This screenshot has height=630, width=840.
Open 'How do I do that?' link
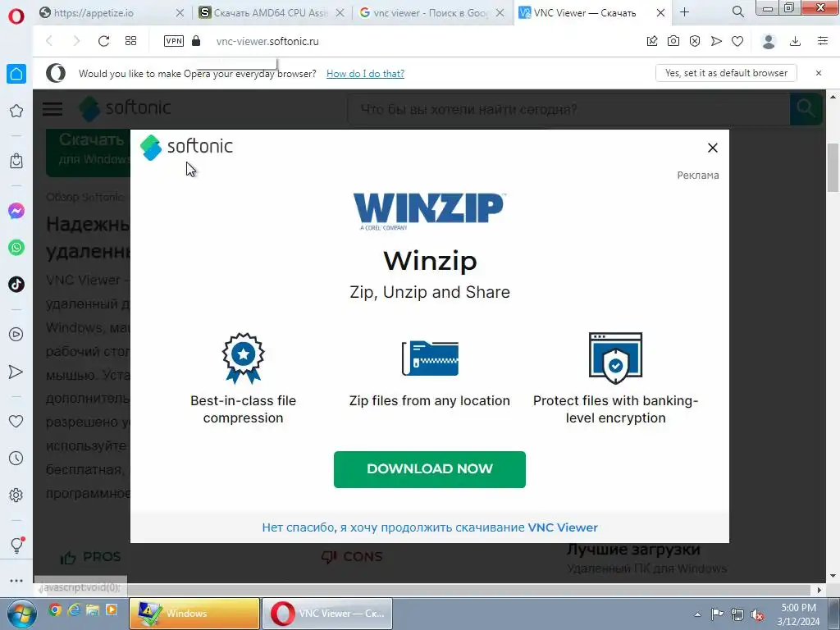(365, 73)
